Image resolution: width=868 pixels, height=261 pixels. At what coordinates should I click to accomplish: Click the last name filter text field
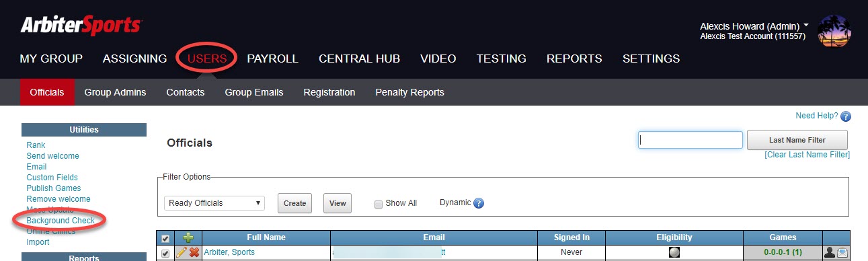[x=691, y=140]
